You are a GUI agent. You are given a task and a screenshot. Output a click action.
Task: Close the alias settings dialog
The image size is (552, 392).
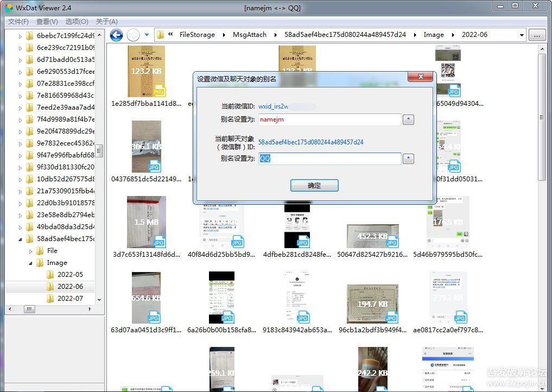[420, 78]
